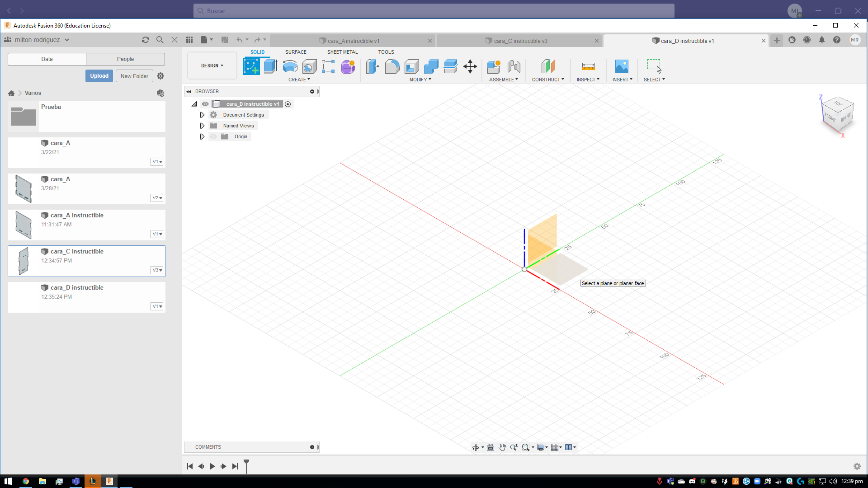Screen dimensions: 868x488
Task: Click the Save icon in toolbar
Action: pyautogui.click(x=224, y=40)
